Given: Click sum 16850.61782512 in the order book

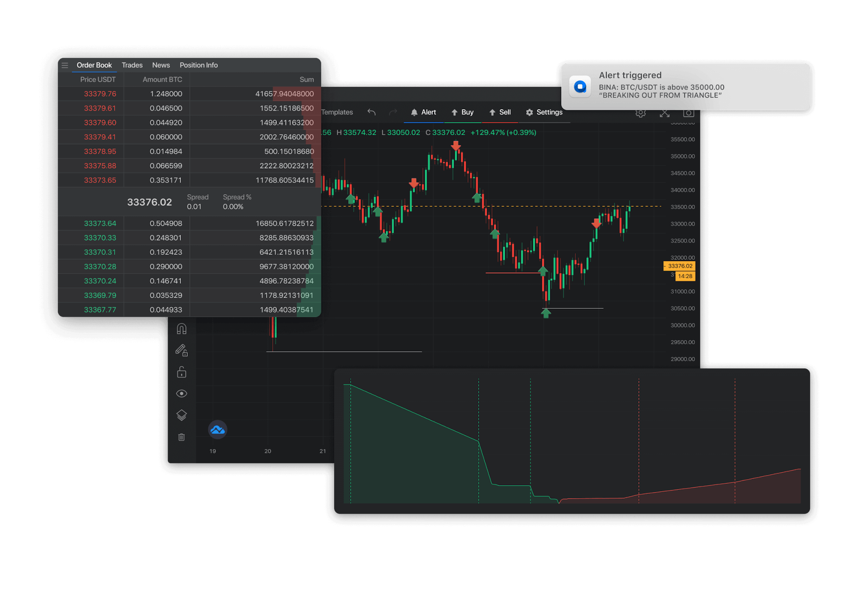Looking at the screenshot, I should pyautogui.click(x=284, y=223).
